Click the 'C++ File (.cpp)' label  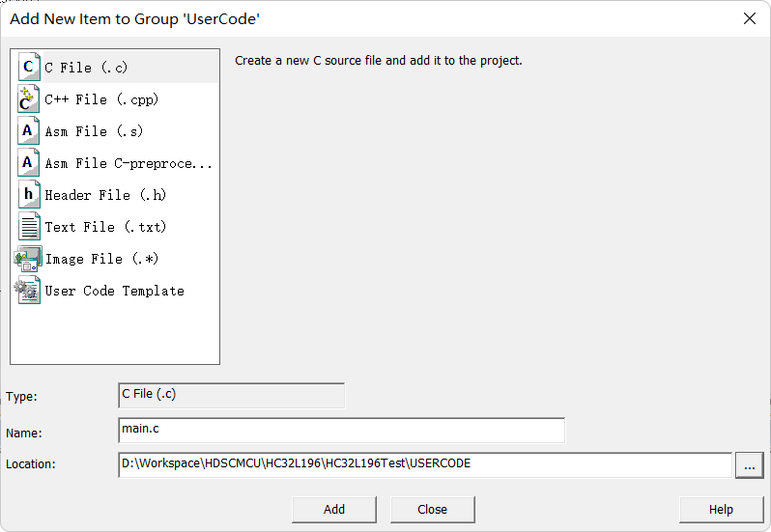(x=101, y=99)
